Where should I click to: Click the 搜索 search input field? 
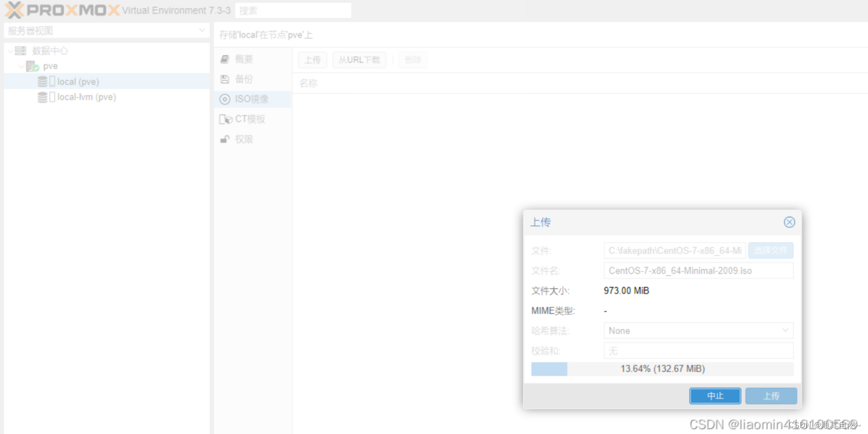(x=293, y=10)
